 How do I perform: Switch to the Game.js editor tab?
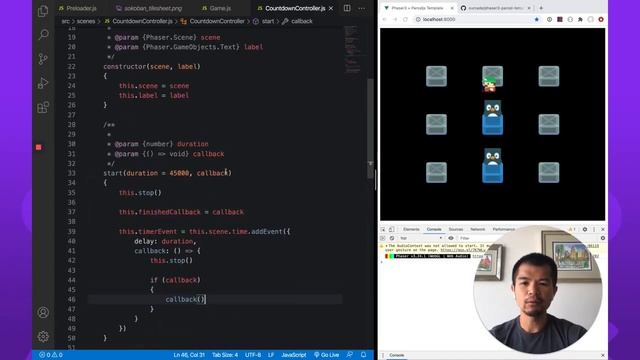217,8
